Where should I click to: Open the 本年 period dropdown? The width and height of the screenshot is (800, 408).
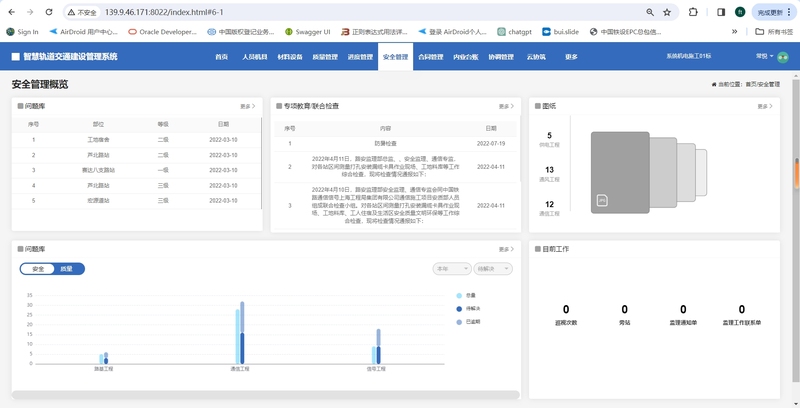click(x=451, y=269)
